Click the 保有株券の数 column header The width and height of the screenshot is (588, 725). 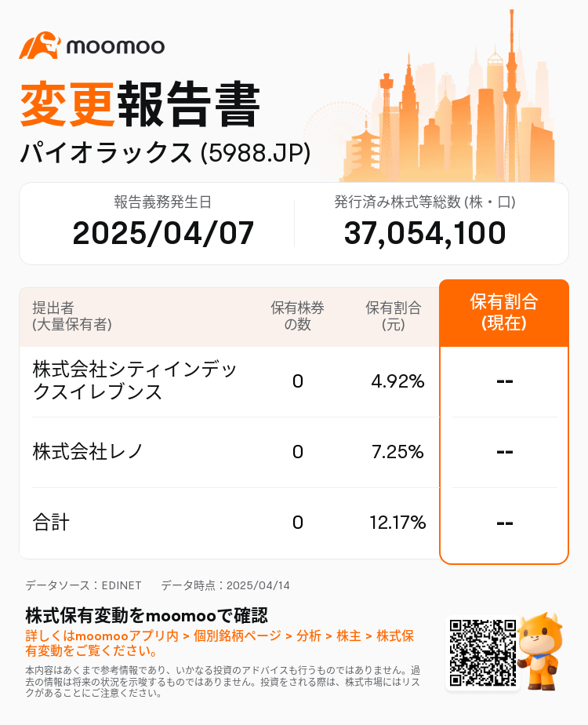pos(297,315)
